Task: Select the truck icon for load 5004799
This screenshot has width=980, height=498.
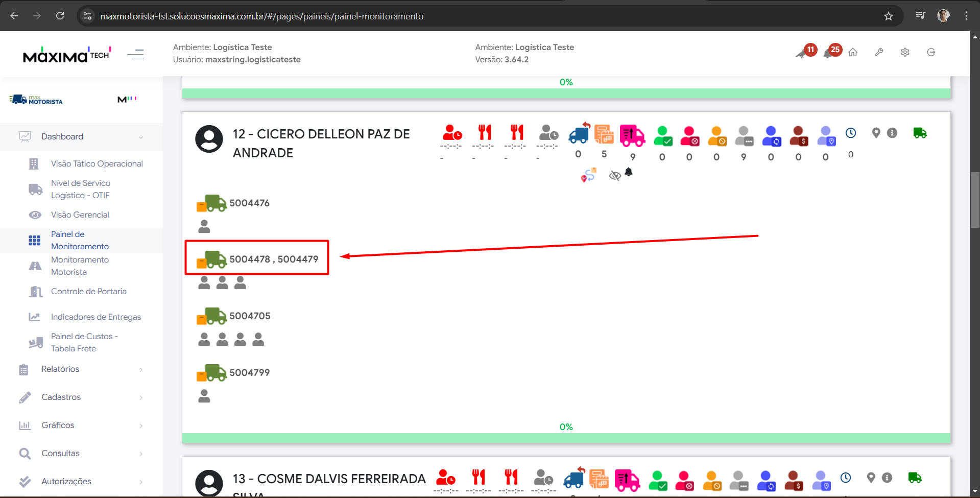Action: click(x=211, y=373)
